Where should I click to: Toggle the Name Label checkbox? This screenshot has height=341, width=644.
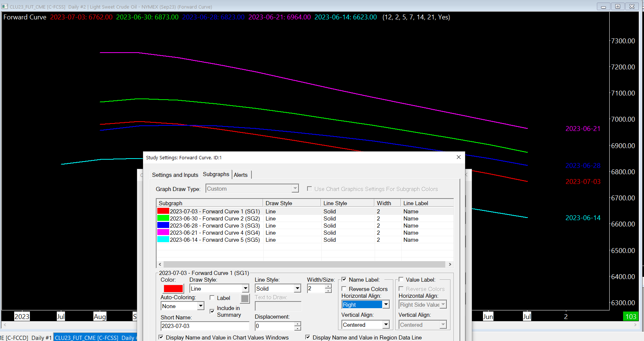(x=344, y=279)
